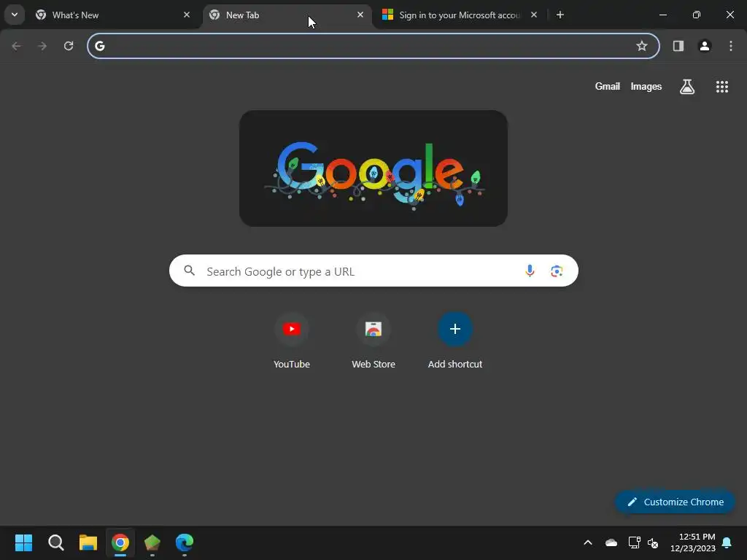Image resolution: width=747 pixels, height=560 pixels.
Task: Show hidden system tray icons
Action: 588,542
